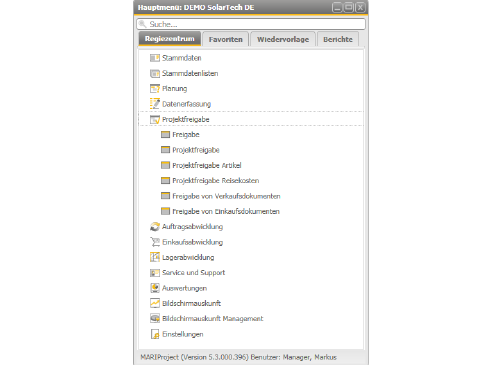This screenshot has width=502, height=365.
Task: Select the Freigabe sub-item
Action: tap(186, 135)
